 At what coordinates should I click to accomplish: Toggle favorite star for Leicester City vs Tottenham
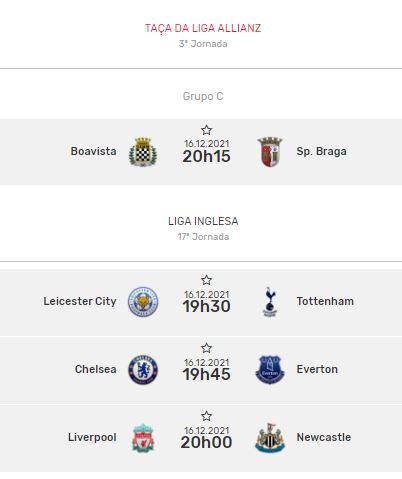(x=206, y=280)
